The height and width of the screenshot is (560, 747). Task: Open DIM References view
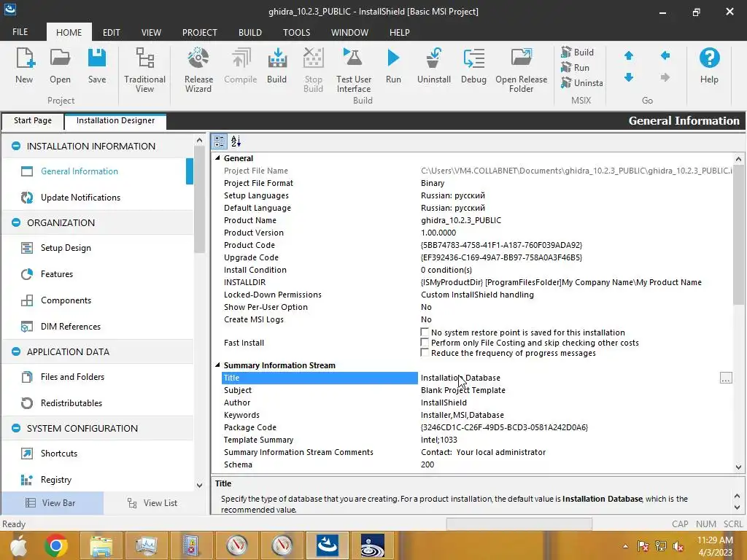click(71, 327)
